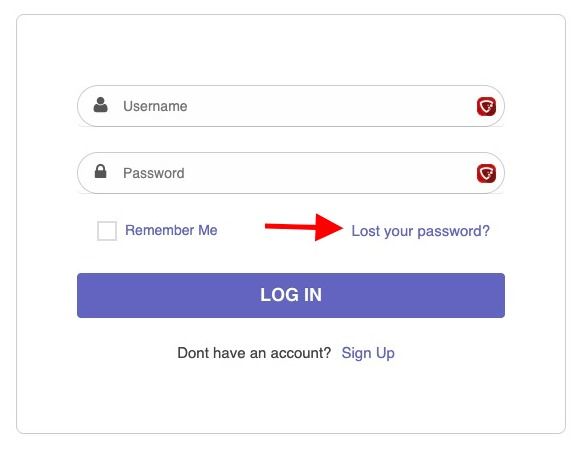Click empty space right of Username placeholder

coord(330,106)
